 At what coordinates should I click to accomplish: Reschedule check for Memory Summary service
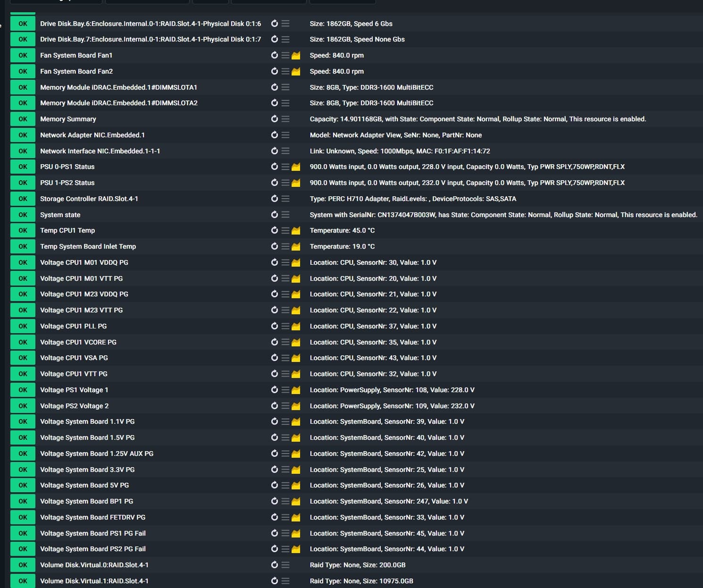(x=274, y=119)
